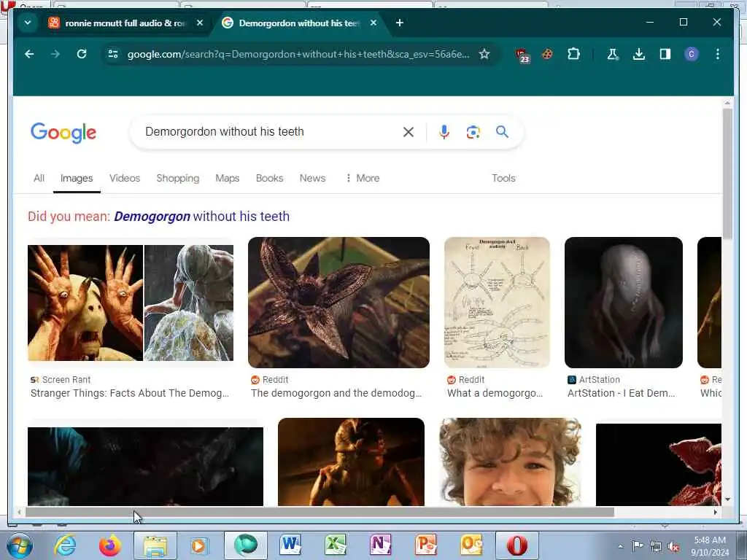Close the ronnie mcnutt tab
Image resolution: width=747 pixels, height=560 pixels.
tap(200, 23)
